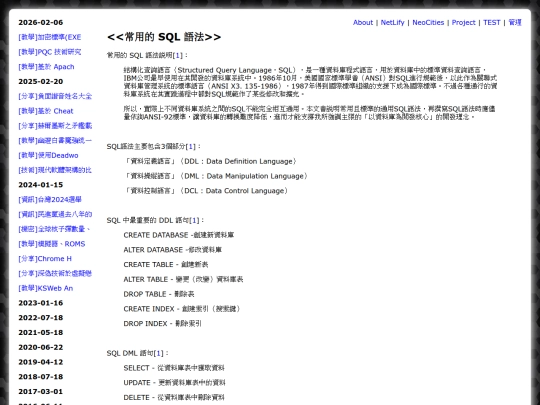Expand the 2020-06-22 date group
Viewport: 540px width, 405px height.
click(41, 347)
